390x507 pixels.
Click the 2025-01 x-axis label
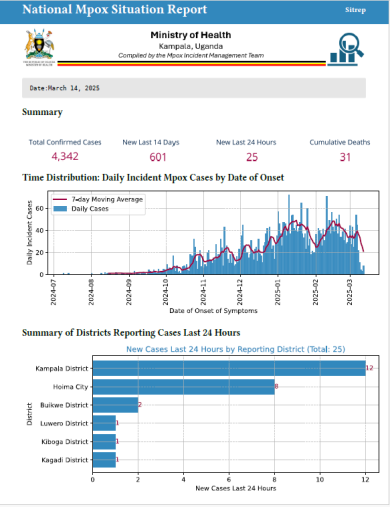[x=277, y=292]
